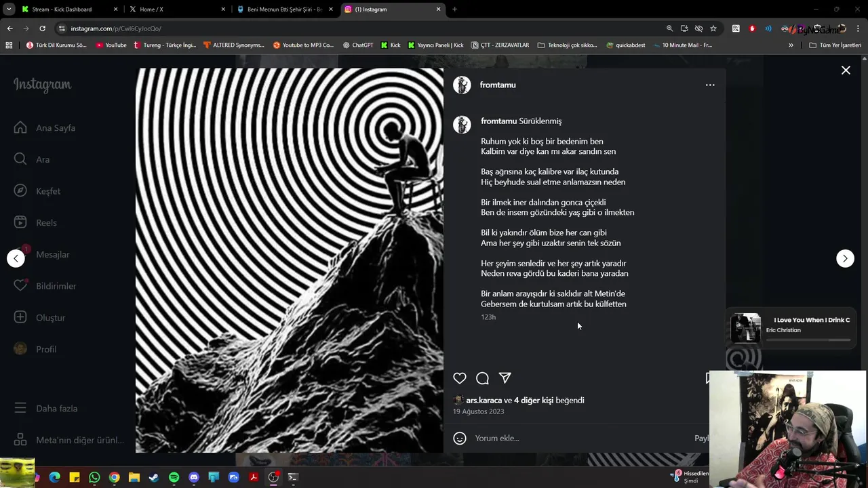Click the install app icon in address bar

tap(684, 28)
